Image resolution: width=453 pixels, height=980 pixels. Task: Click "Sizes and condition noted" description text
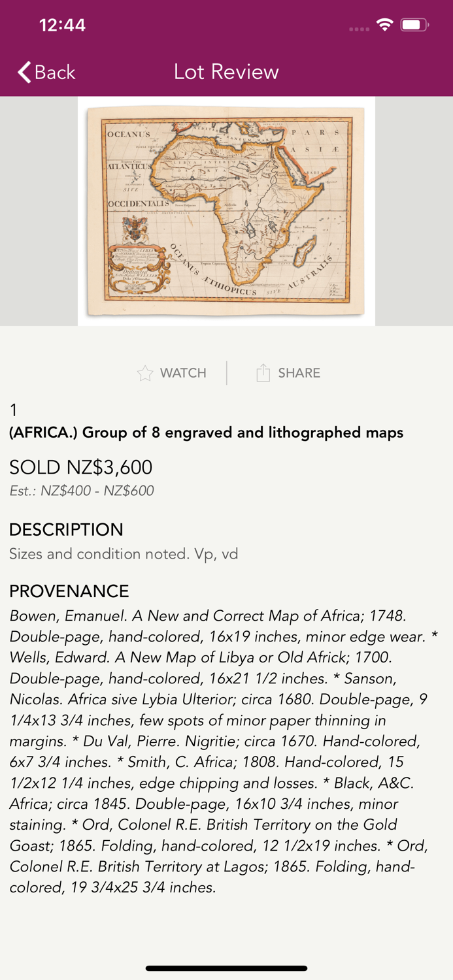pos(124,554)
